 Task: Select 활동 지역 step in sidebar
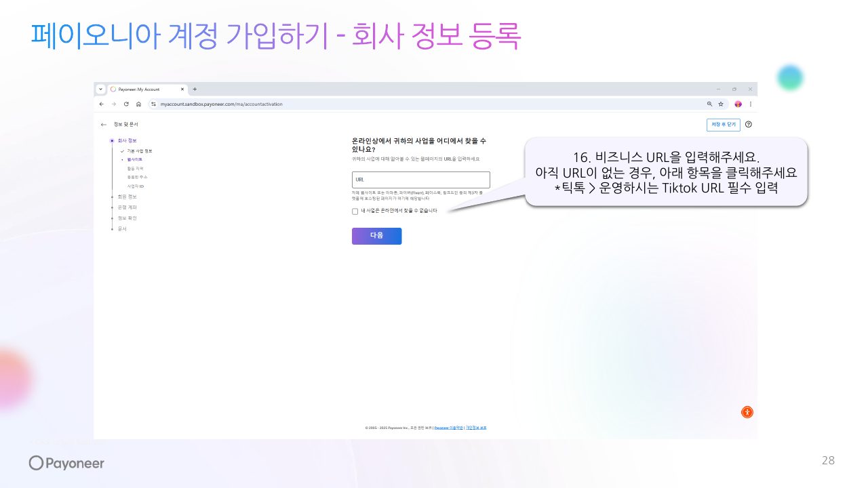pos(136,168)
